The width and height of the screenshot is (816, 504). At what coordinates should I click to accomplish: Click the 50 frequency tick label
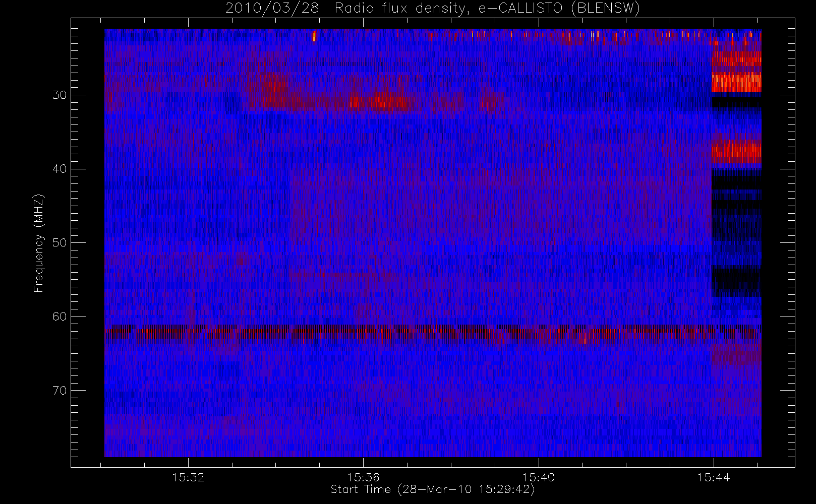[x=60, y=242]
